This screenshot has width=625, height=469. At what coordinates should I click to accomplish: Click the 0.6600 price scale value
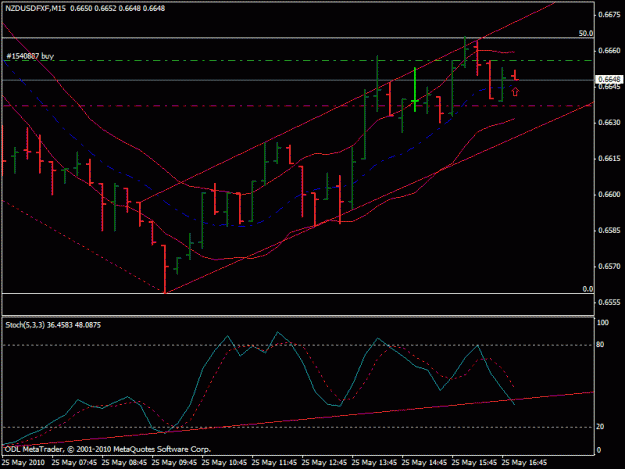pyautogui.click(x=609, y=194)
